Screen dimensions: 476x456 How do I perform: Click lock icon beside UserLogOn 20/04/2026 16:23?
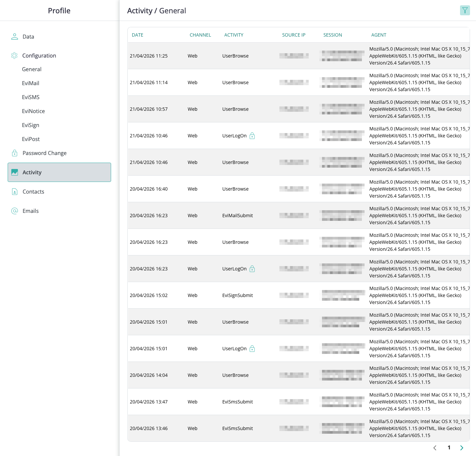252,269
